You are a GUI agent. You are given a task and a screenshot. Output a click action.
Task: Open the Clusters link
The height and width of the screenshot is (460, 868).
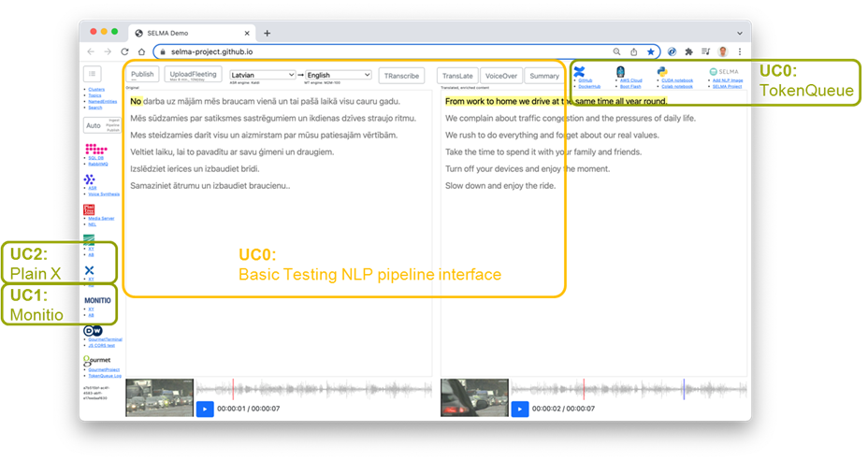[96, 89]
